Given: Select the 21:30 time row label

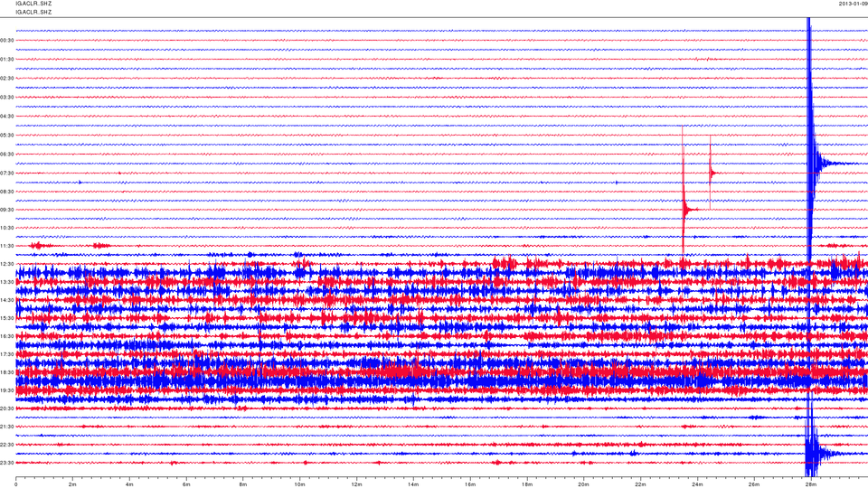Looking at the screenshot, I should [6, 427].
